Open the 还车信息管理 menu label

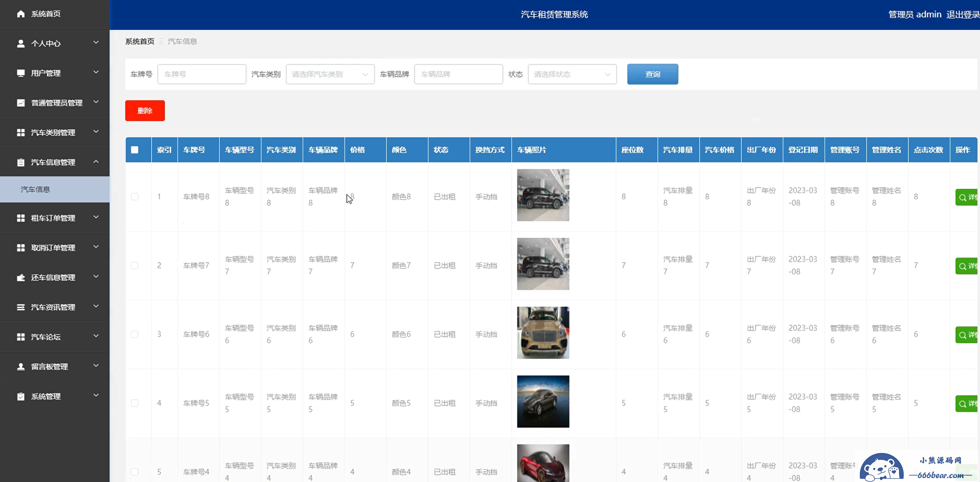pos(53,277)
